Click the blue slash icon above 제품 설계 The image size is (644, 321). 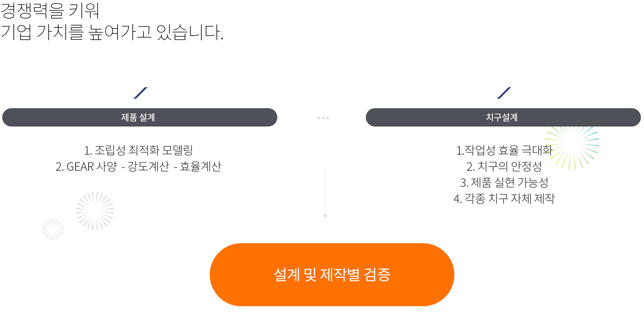(140, 93)
